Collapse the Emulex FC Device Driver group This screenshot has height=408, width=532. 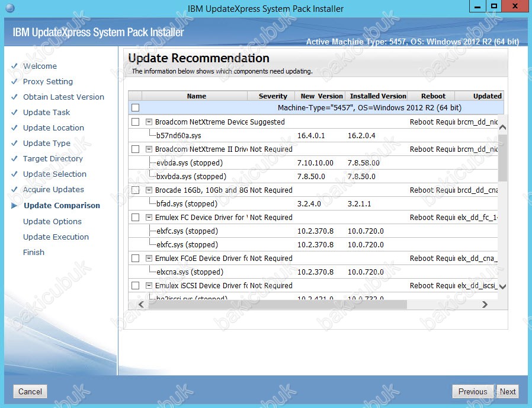[x=149, y=218]
